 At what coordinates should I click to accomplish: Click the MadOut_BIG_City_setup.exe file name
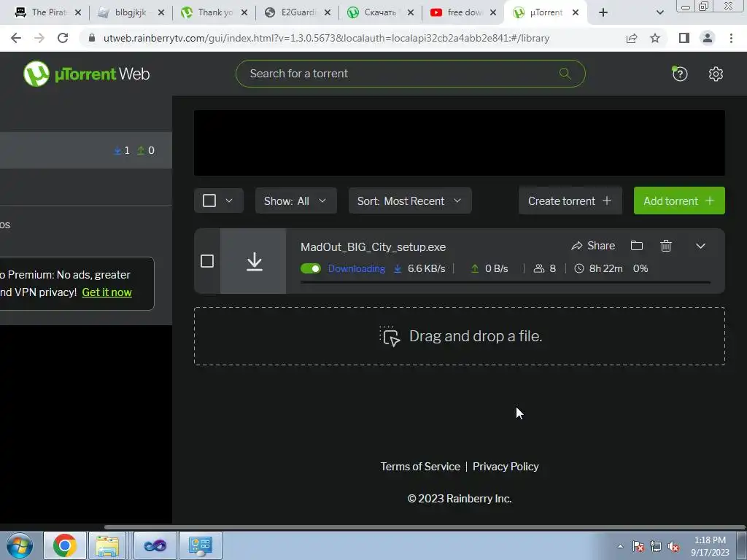[x=373, y=247]
